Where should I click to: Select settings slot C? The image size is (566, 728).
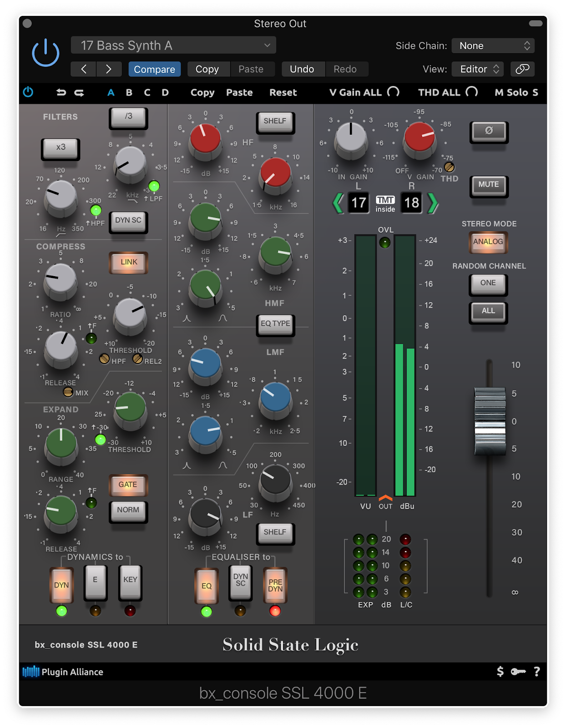click(x=147, y=92)
